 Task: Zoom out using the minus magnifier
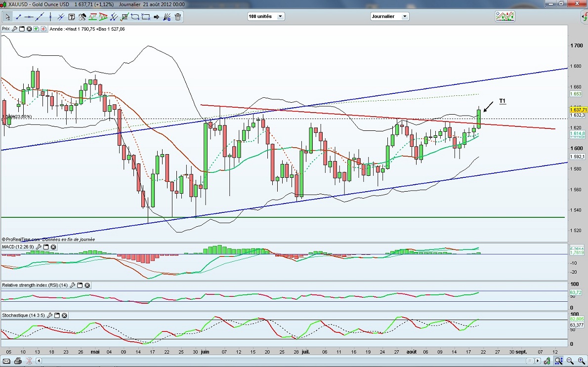(569, 361)
